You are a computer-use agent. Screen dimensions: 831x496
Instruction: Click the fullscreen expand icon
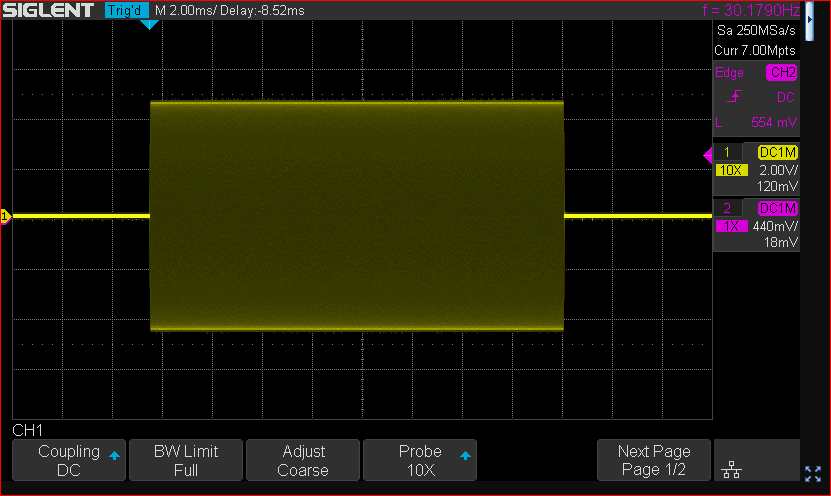[813, 474]
